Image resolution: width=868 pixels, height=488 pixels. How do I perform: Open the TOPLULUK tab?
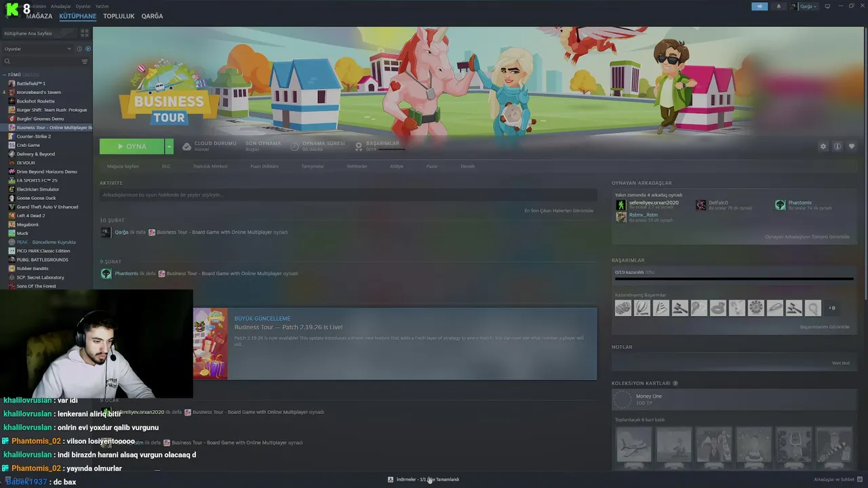coord(119,16)
